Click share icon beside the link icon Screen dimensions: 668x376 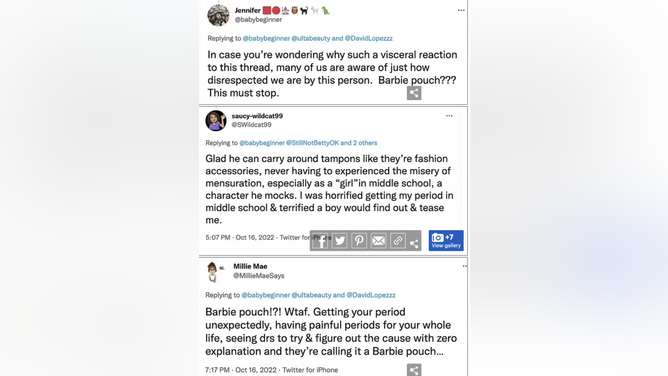[x=414, y=243]
